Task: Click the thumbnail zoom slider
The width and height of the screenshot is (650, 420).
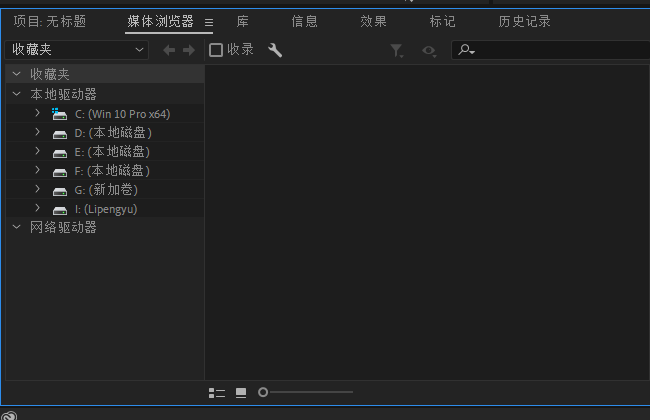Action: pyautogui.click(x=306, y=393)
